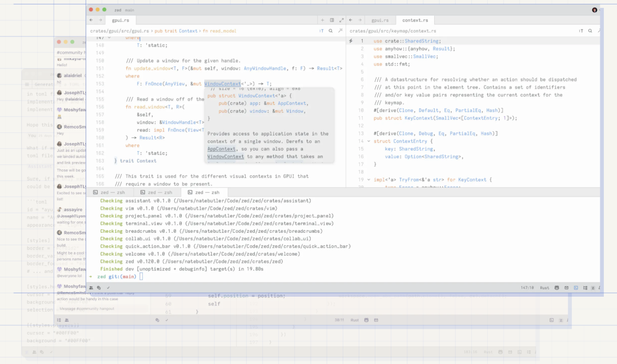617x364 pixels.
Task: Collapse impl TryFrom fold at line 19
Action: click(368, 180)
